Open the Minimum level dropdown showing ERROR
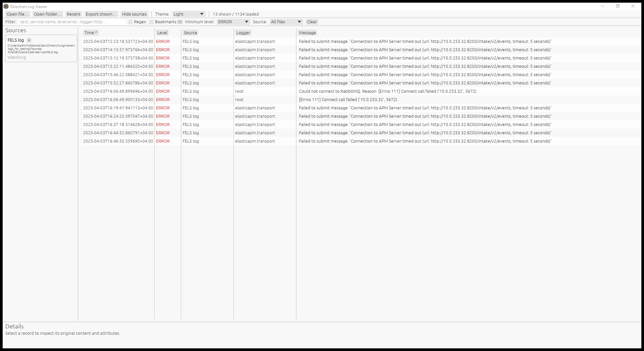Image resolution: width=644 pixels, height=351 pixels. pyautogui.click(x=233, y=22)
